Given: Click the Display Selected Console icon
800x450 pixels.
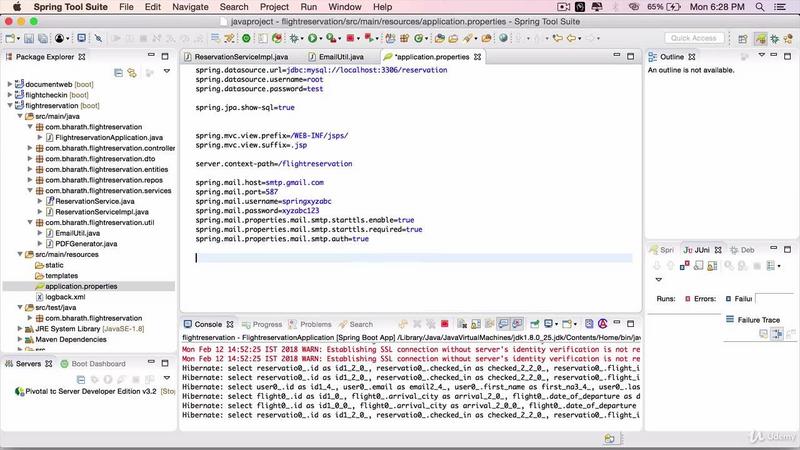Looking at the screenshot, I should point(549,324).
